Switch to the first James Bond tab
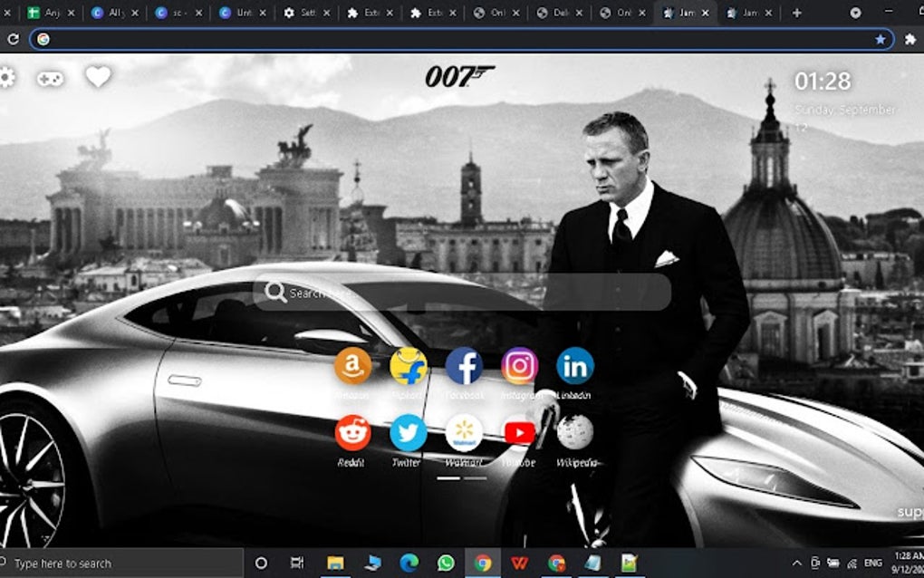 686,14
